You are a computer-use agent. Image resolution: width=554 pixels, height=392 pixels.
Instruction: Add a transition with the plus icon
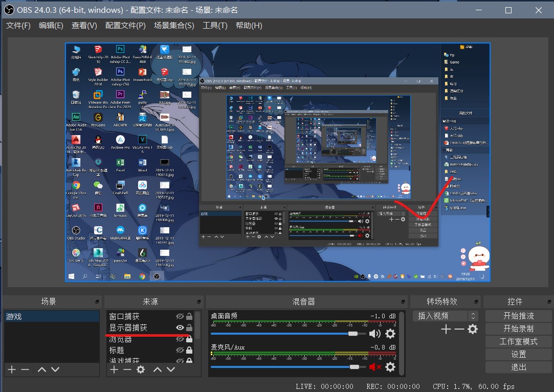[x=446, y=330]
